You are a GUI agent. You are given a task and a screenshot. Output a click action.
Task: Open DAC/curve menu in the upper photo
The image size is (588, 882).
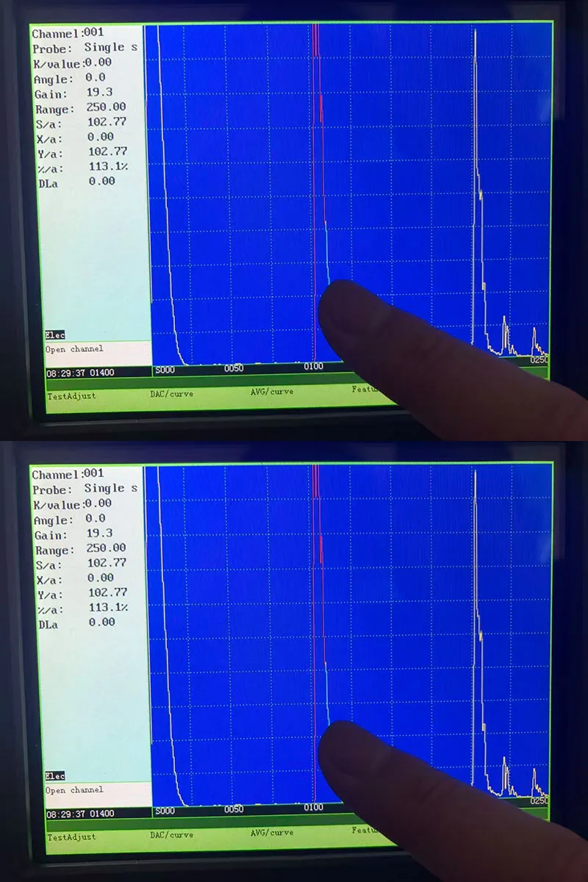(x=171, y=393)
